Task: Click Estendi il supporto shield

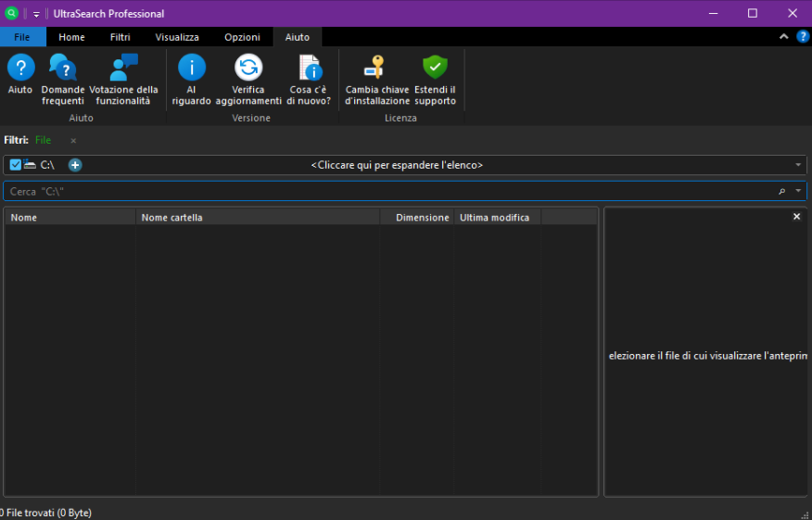Action: point(435,79)
